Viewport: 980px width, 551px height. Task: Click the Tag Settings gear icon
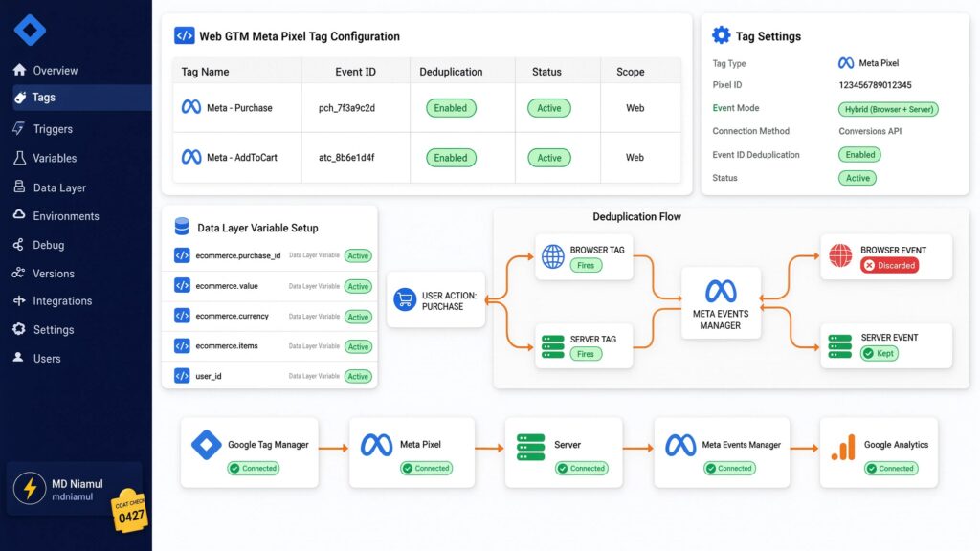(722, 35)
